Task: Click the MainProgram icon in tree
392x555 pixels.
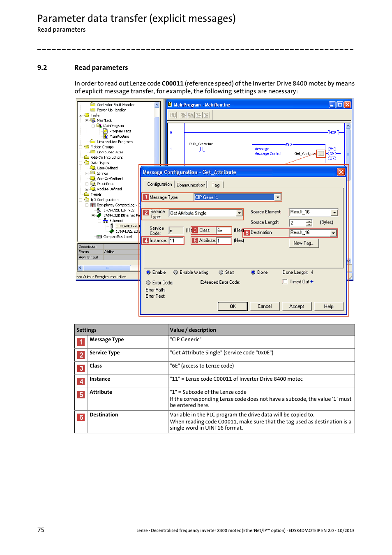Action: (99, 126)
